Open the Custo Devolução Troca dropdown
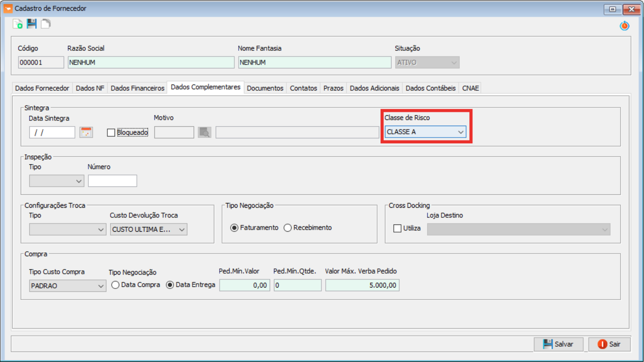 coord(182,230)
